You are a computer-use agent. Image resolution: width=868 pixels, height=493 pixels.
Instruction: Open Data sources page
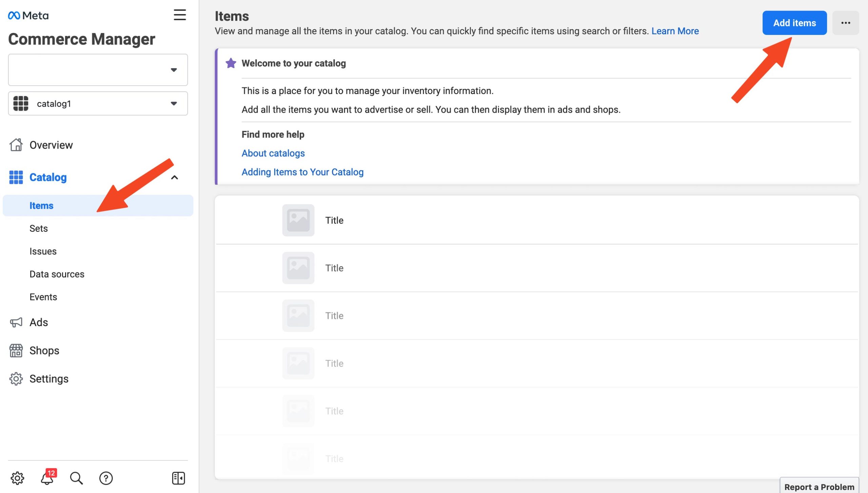[x=57, y=274]
